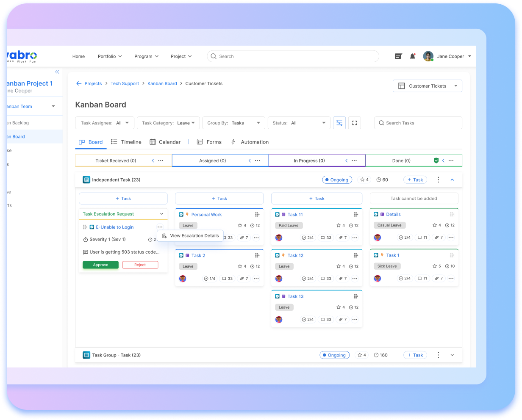Open the Task Category dropdown
This screenshot has width=522, height=420.
coord(168,123)
